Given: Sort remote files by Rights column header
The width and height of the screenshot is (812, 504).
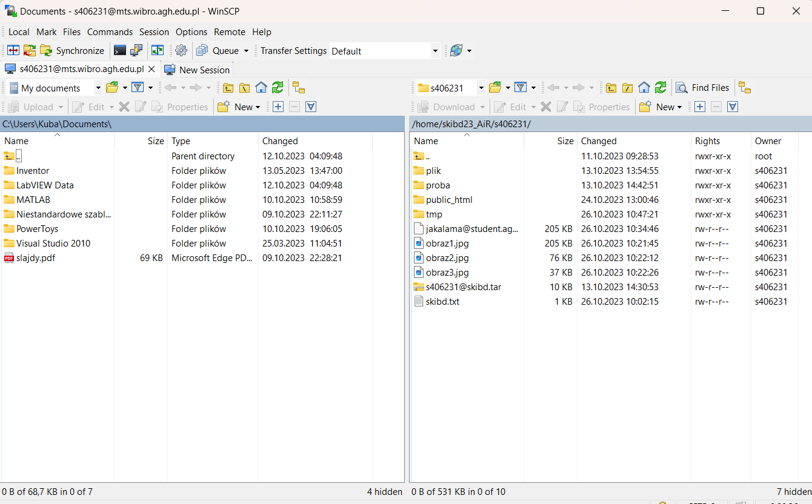Looking at the screenshot, I should pos(720,141).
